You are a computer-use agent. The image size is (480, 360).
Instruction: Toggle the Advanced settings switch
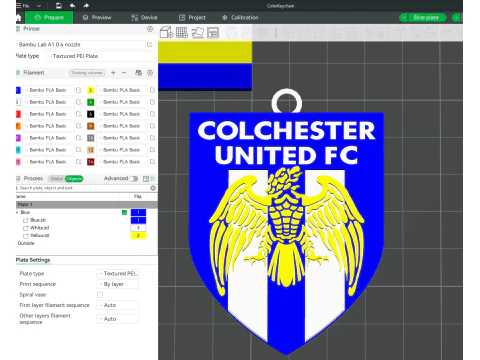click(134, 179)
